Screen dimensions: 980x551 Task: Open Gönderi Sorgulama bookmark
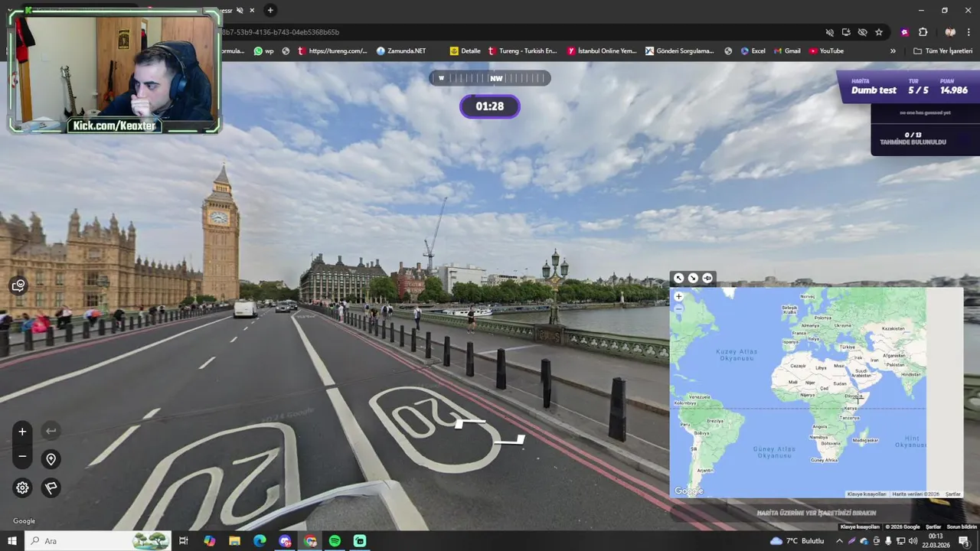click(x=680, y=51)
